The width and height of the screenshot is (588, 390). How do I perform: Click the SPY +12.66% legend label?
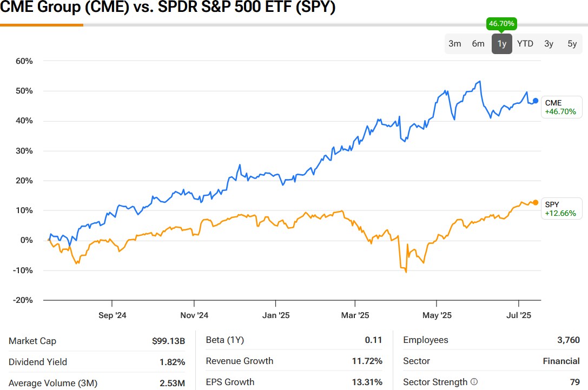(x=561, y=209)
